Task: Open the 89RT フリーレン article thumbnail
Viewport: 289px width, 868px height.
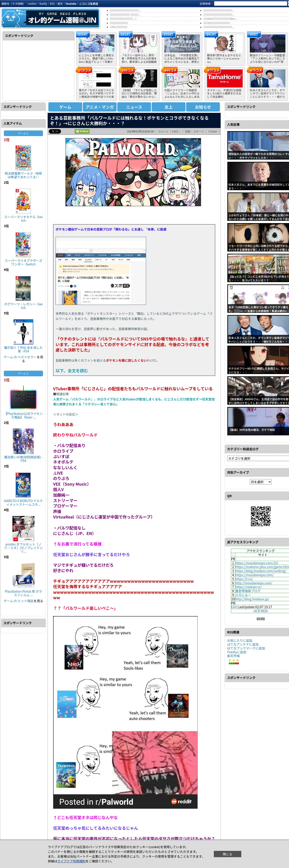Action: [267, 43]
